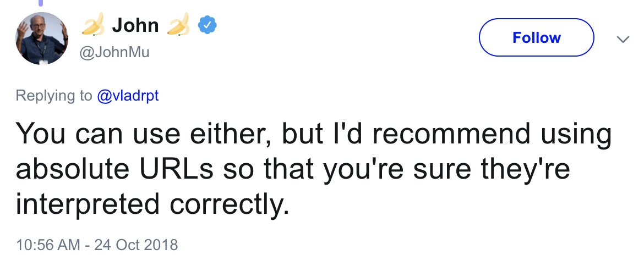Click the "Replying to" label
The width and height of the screenshot is (644, 266).
pyautogui.click(x=54, y=96)
